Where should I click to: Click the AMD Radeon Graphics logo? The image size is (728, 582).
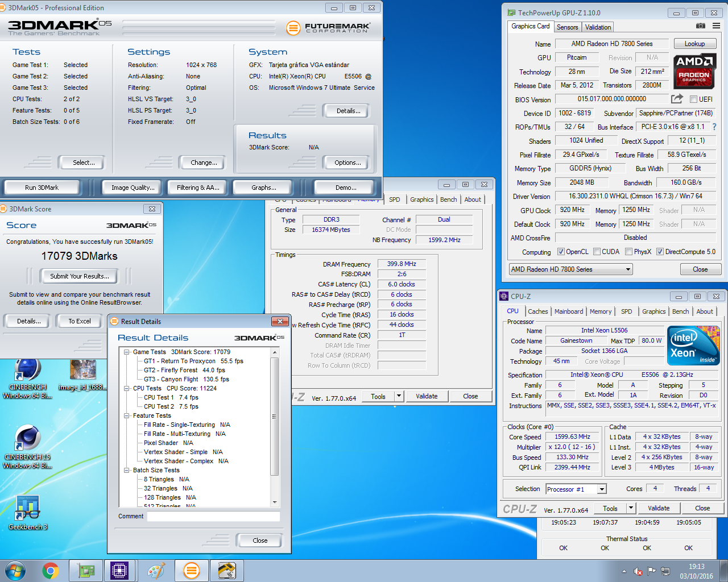tap(694, 70)
